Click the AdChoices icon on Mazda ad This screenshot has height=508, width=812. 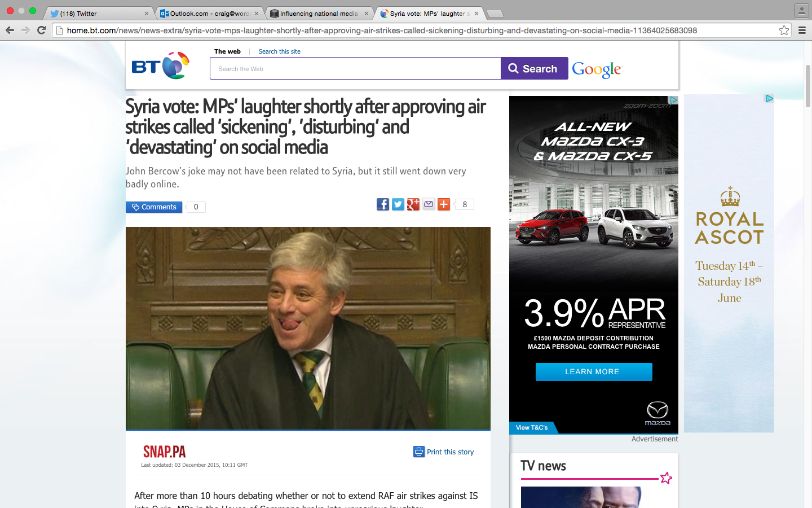pos(673,100)
